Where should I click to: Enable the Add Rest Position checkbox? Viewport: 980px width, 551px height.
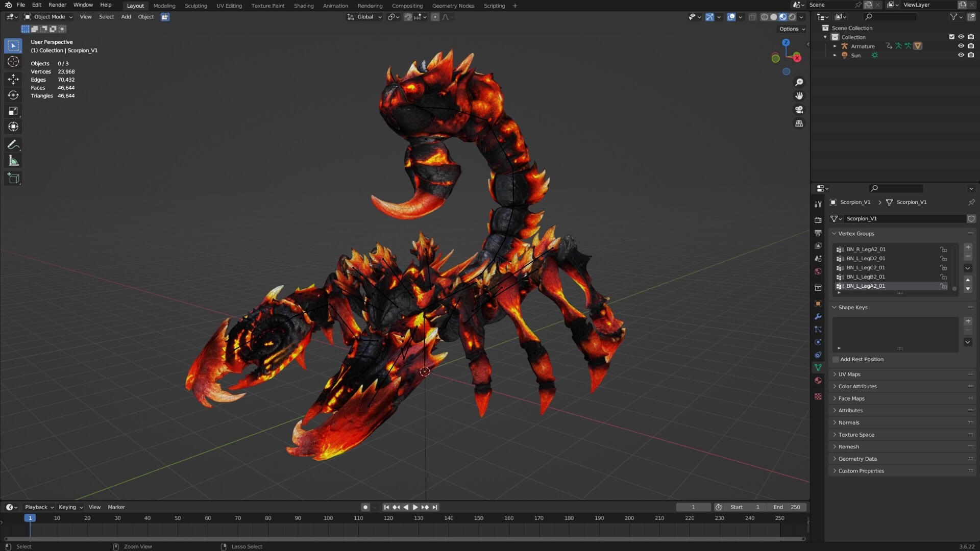point(836,360)
